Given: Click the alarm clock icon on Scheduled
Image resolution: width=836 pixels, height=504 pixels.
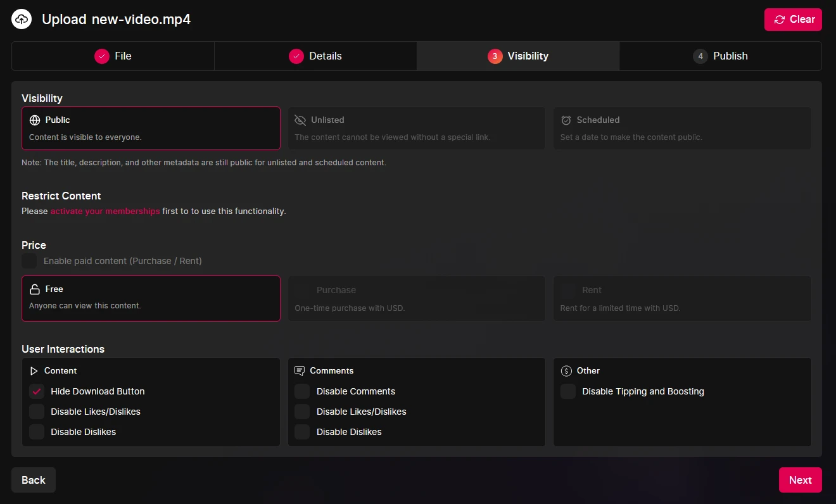Looking at the screenshot, I should click(x=566, y=120).
